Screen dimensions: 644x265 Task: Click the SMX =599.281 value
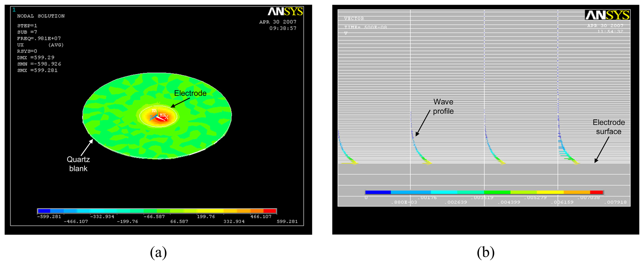click(x=37, y=70)
